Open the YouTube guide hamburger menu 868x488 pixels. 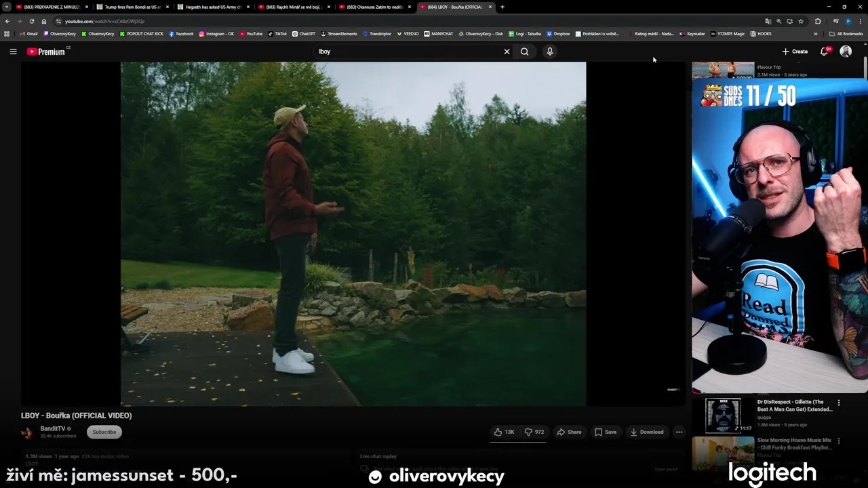tap(13, 52)
